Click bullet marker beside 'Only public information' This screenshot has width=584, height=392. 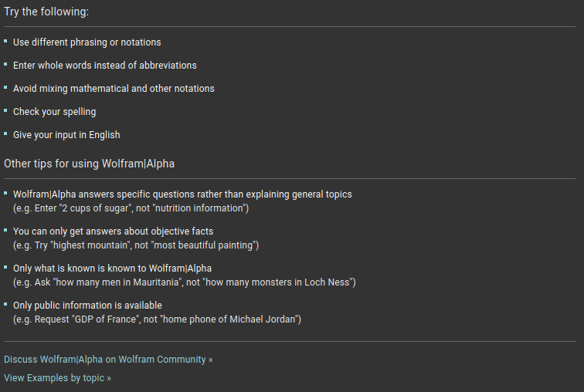point(5,304)
